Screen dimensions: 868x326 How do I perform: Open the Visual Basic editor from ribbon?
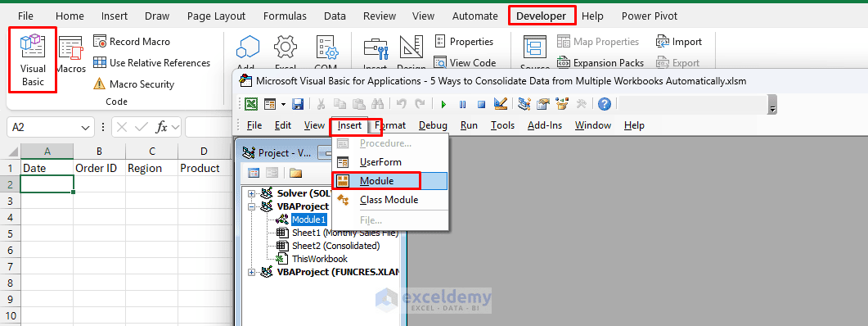pos(33,60)
